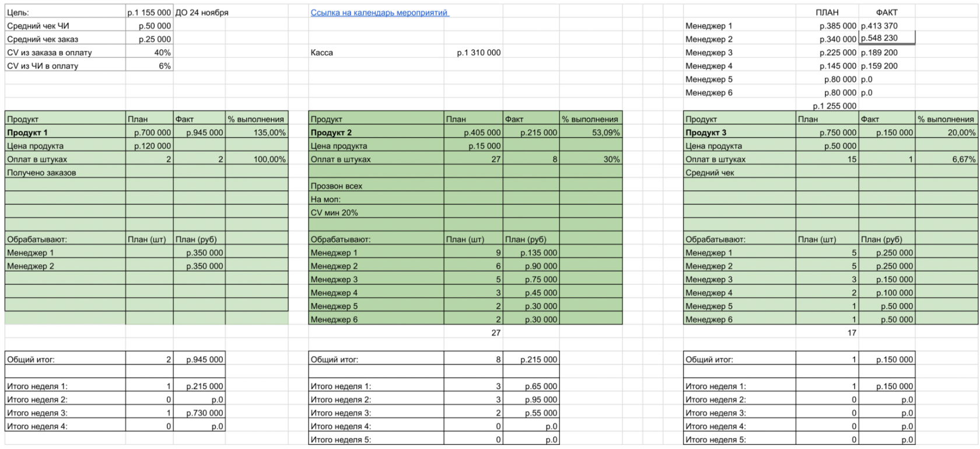Screen dimensions: 980x449
Task: Click the '100,00%' completion cell
Action: pos(257,159)
